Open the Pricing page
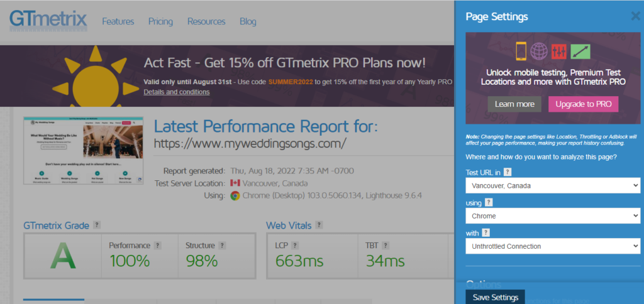Screen dimensions: 644x304 click(x=160, y=21)
